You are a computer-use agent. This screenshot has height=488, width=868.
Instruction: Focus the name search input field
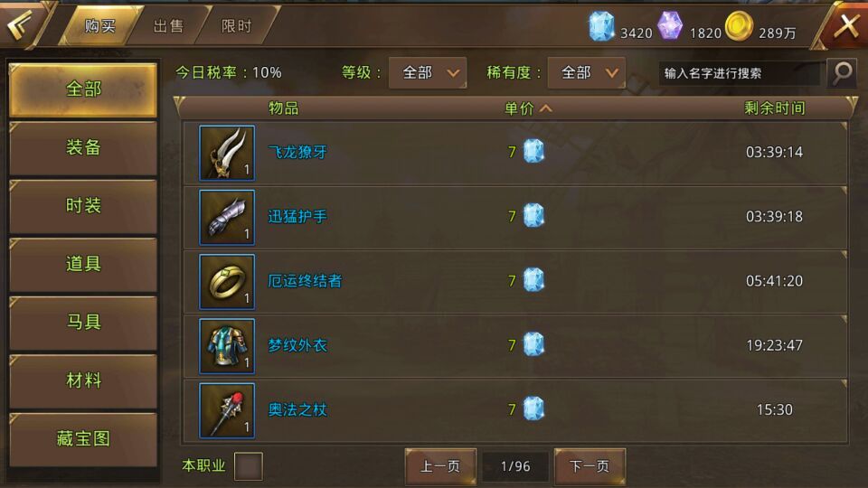[739, 73]
